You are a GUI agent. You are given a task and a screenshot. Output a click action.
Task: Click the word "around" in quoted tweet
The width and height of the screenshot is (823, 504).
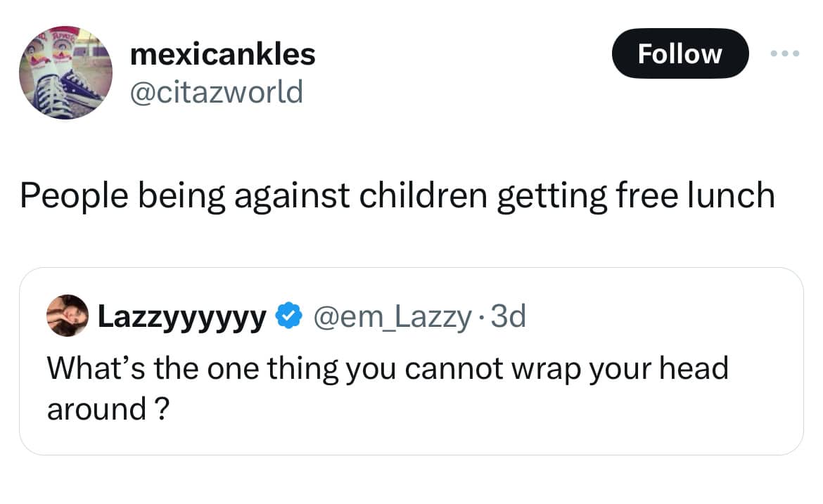coord(96,408)
